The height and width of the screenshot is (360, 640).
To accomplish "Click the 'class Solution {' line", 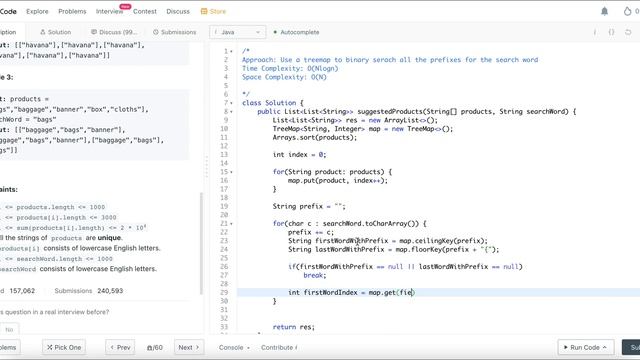I will click(273, 103).
